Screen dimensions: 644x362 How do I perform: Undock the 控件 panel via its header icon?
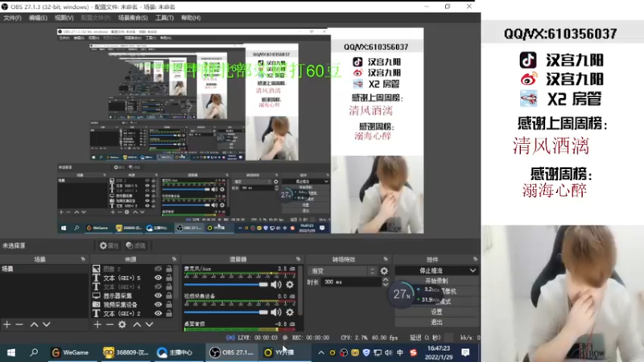click(x=475, y=259)
